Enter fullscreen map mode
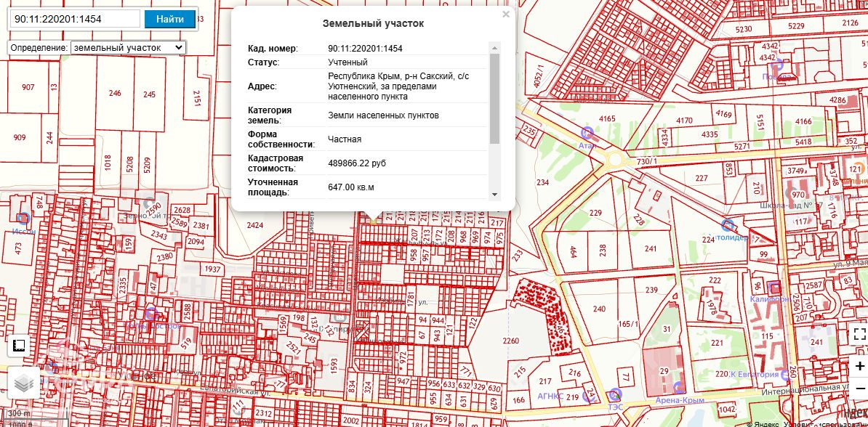Image resolution: width=868 pixels, height=427 pixels. coord(859,334)
